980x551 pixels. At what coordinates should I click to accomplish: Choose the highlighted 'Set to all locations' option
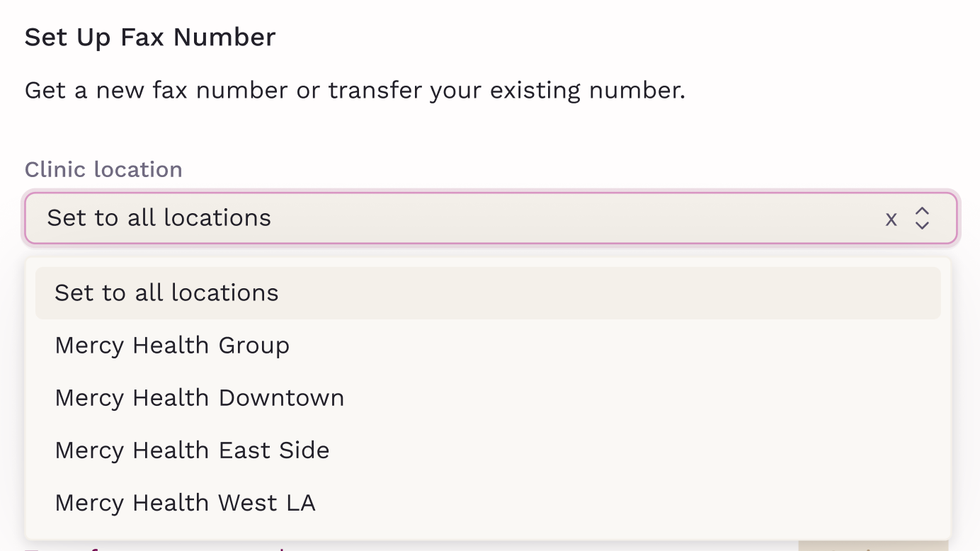[x=166, y=293]
